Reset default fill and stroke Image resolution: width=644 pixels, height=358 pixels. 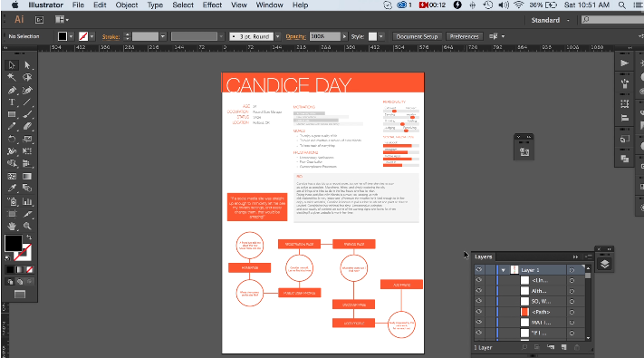pos(8,258)
